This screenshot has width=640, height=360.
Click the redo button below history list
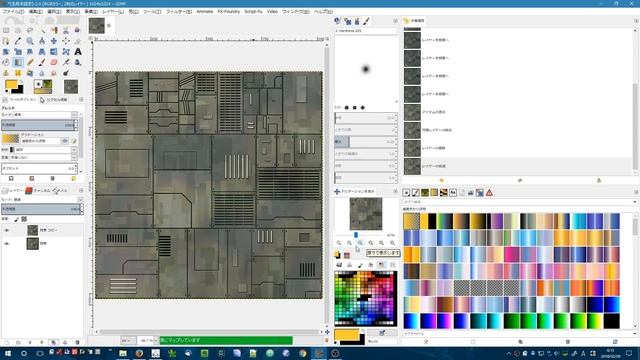click(520, 180)
